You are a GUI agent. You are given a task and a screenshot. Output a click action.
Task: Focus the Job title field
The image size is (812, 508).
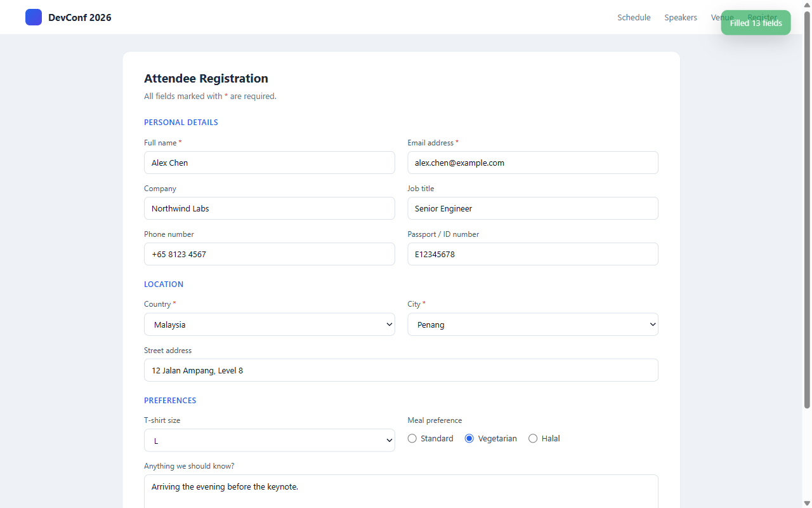[x=533, y=208]
